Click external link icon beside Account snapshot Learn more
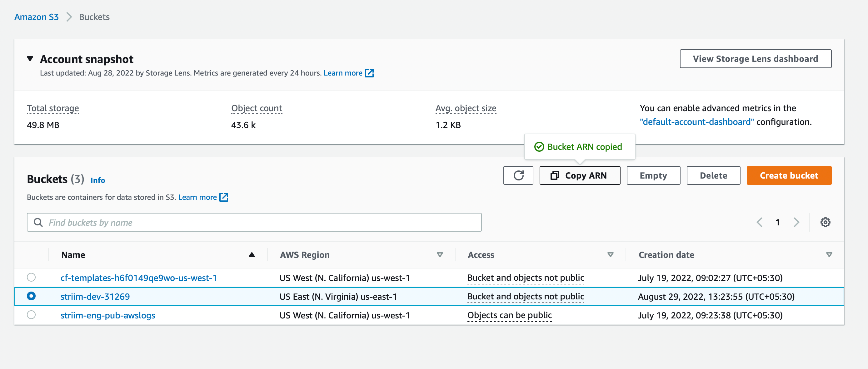The width and height of the screenshot is (868, 369). tap(369, 73)
